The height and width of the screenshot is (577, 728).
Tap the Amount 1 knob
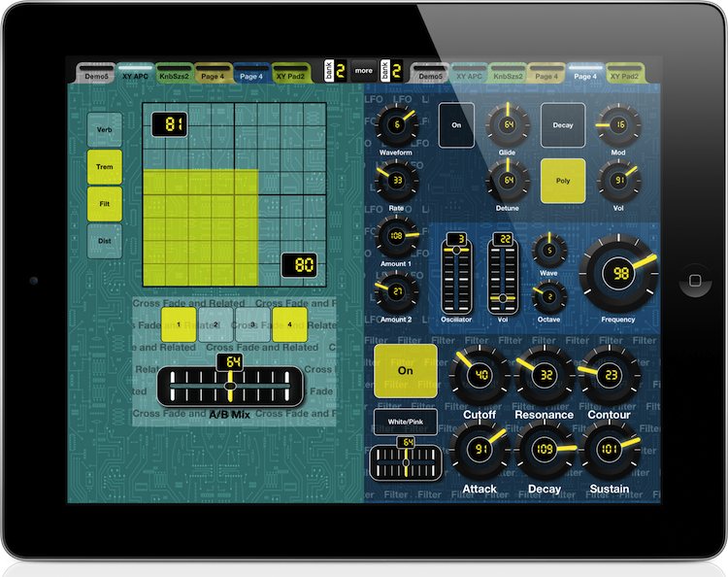tap(396, 236)
